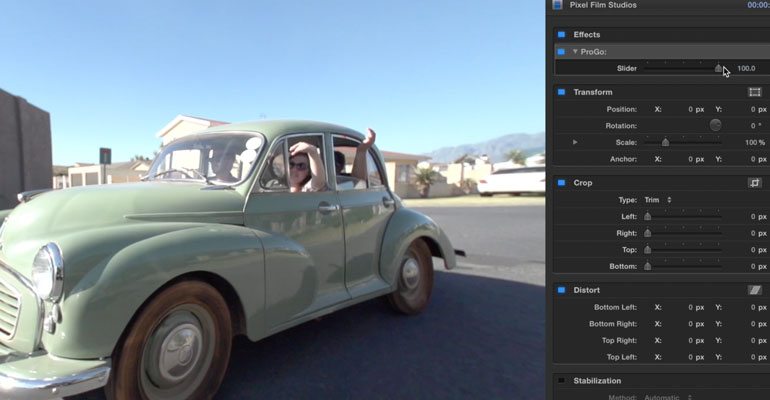Image resolution: width=770 pixels, height=400 pixels.
Task: Click the Scale 100 % value
Action: click(755, 142)
